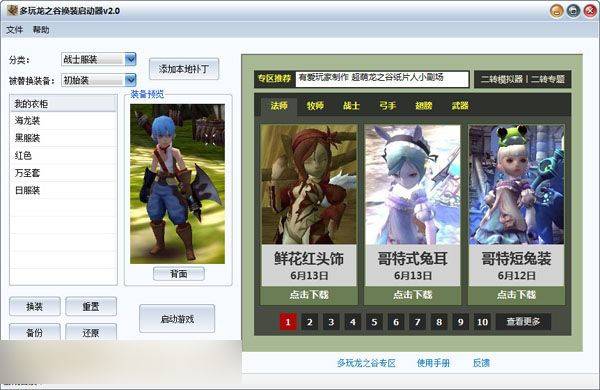Click the 查看更多 button
Viewport: 600px width, 390px height.
click(523, 322)
